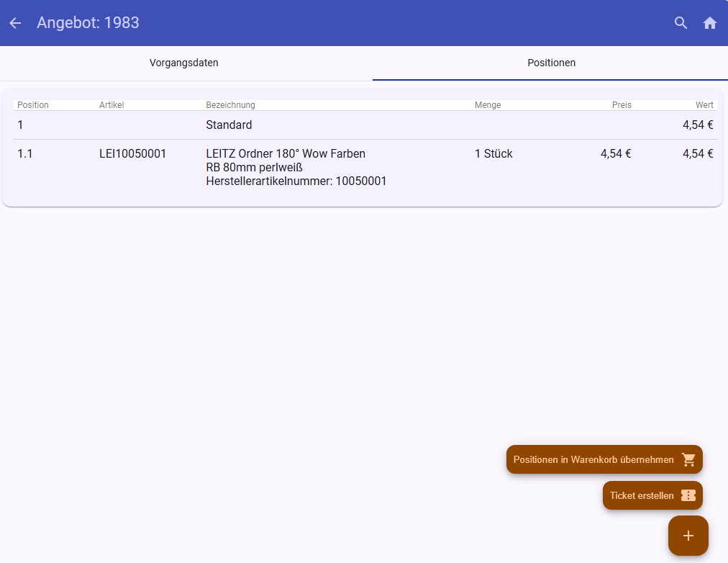Click the Preis value in row 1.1
The image size is (728, 563).
[x=616, y=154]
